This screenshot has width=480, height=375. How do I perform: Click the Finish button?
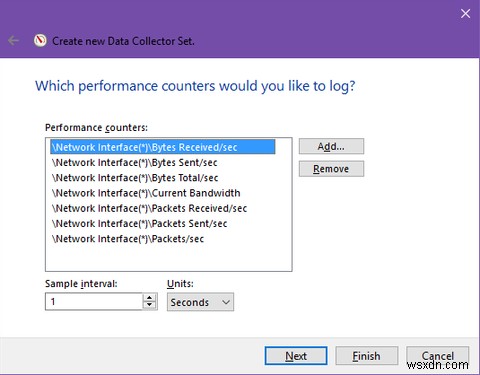coord(367,356)
